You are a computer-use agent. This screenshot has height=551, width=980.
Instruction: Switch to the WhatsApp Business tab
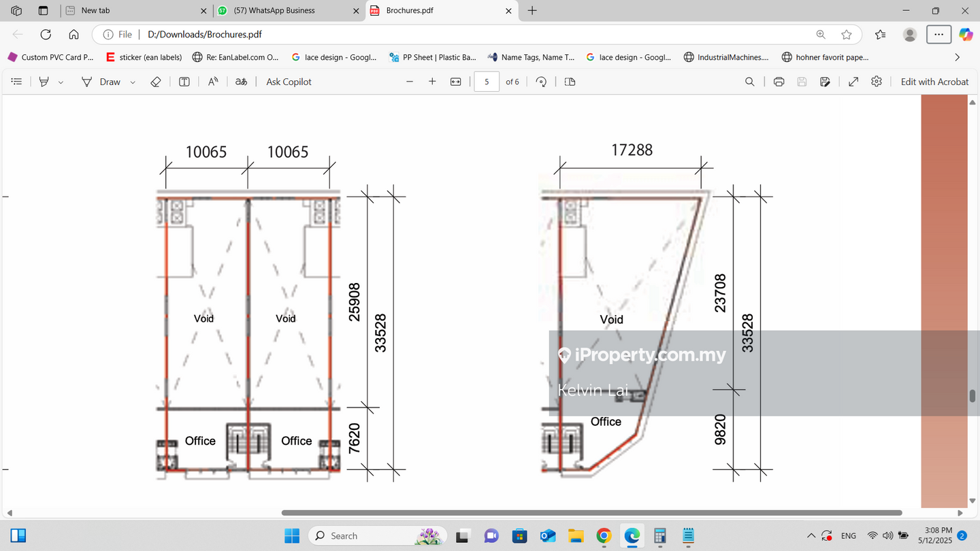282,10
